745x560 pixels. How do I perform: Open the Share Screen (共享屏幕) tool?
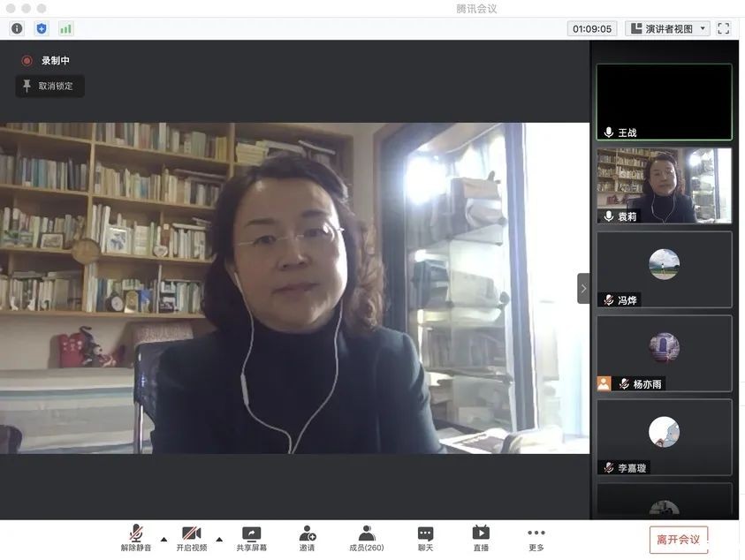tap(251, 538)
